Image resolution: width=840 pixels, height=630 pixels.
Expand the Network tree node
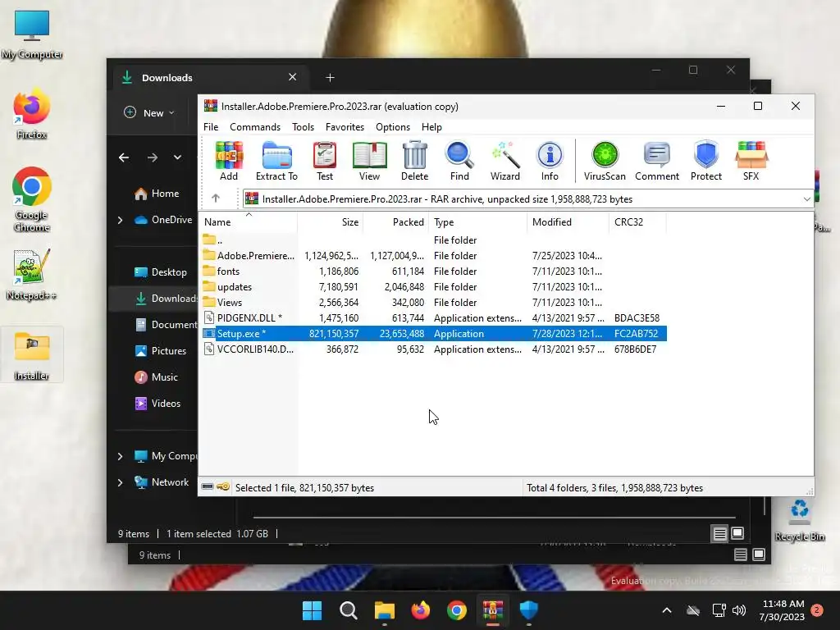click(120, 482)
